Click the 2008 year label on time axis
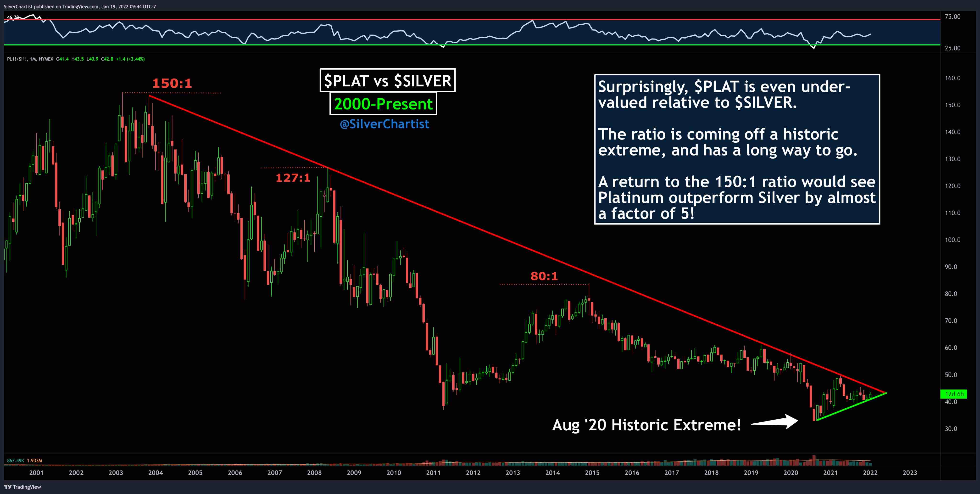 pos(314,473)
